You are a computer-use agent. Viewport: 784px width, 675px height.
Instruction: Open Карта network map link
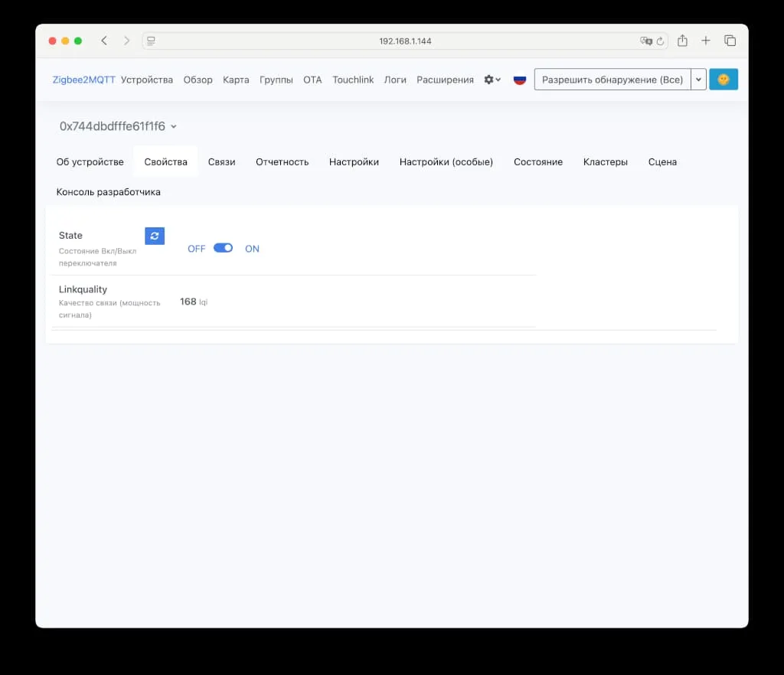click(x=236, y=80)
